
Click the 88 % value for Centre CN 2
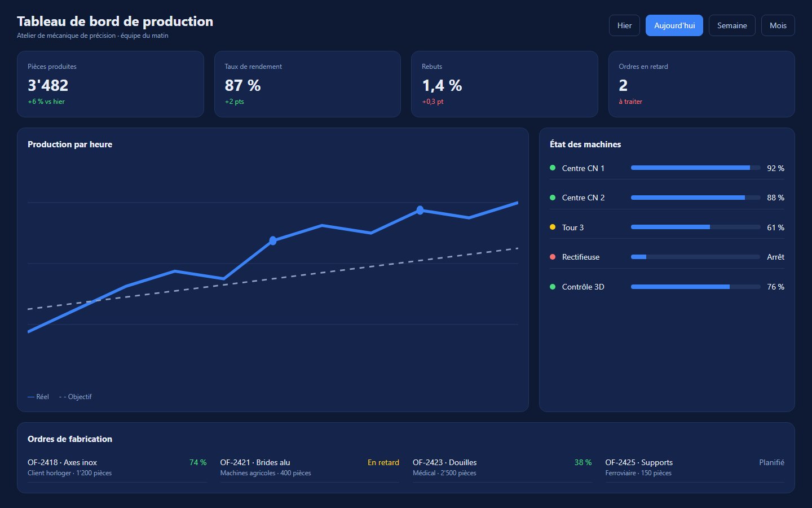pyautogui.click(x=776, y=198)
